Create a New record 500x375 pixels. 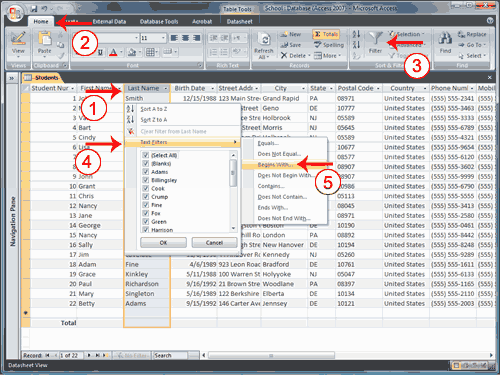tap(290, 34)
